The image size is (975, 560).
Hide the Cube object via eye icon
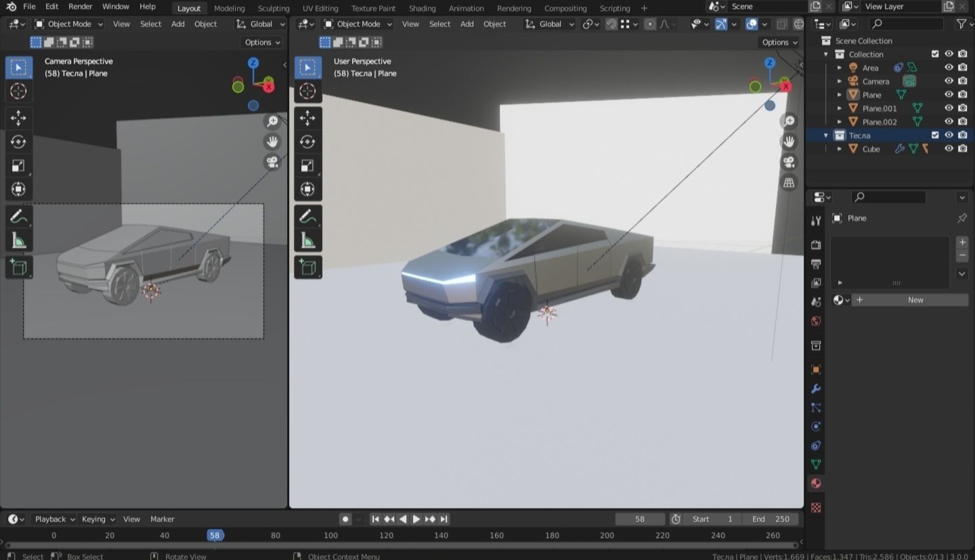[949, 149]
